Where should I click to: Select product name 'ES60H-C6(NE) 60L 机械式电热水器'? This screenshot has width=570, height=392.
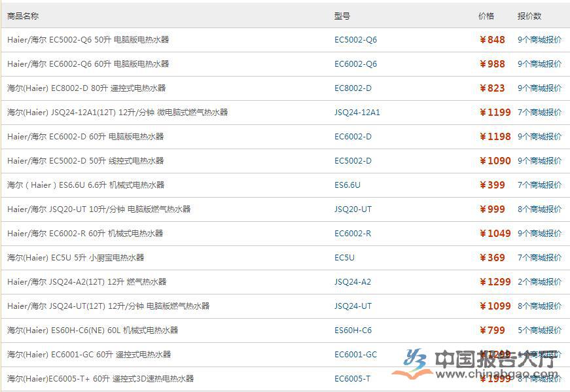pyautogui.click(x=115, y=330)
